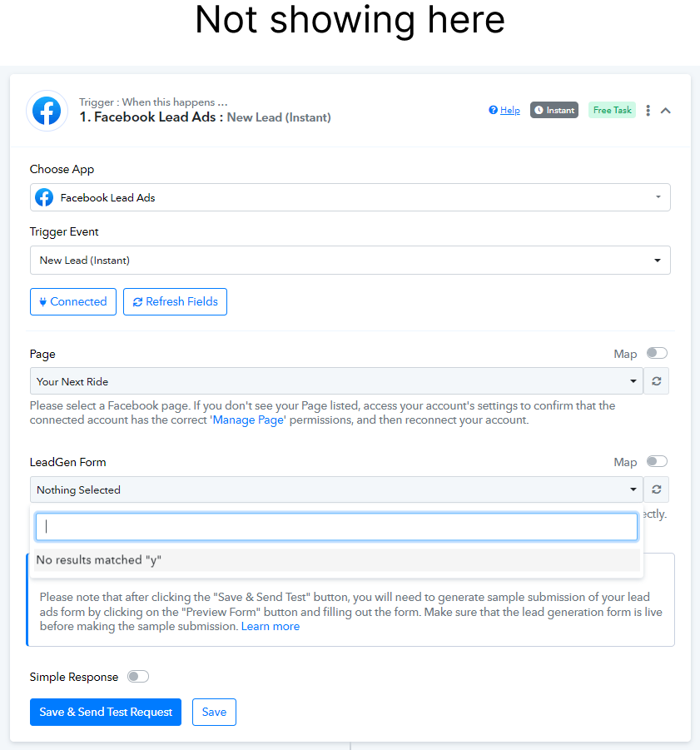Click the Facebook logo in trigger header
700x750 pixels.
[x=47, y=111]
